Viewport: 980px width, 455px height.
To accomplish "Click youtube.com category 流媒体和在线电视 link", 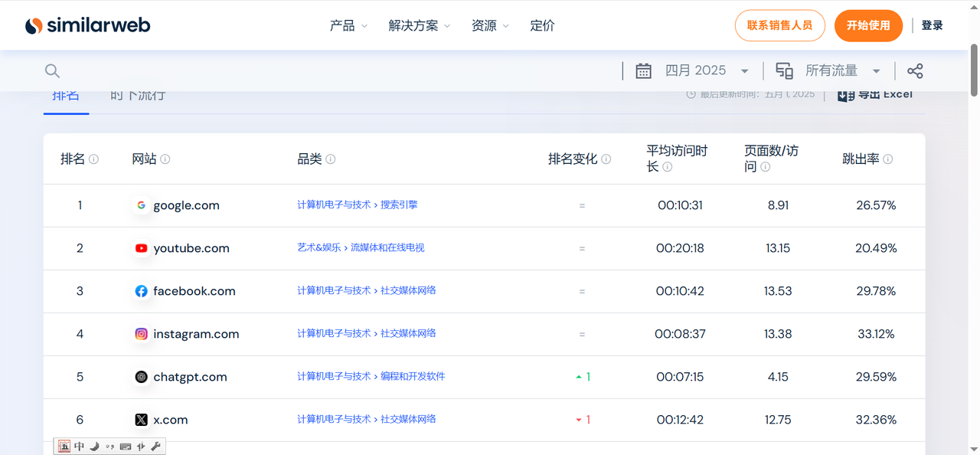I will click(387, 248).
